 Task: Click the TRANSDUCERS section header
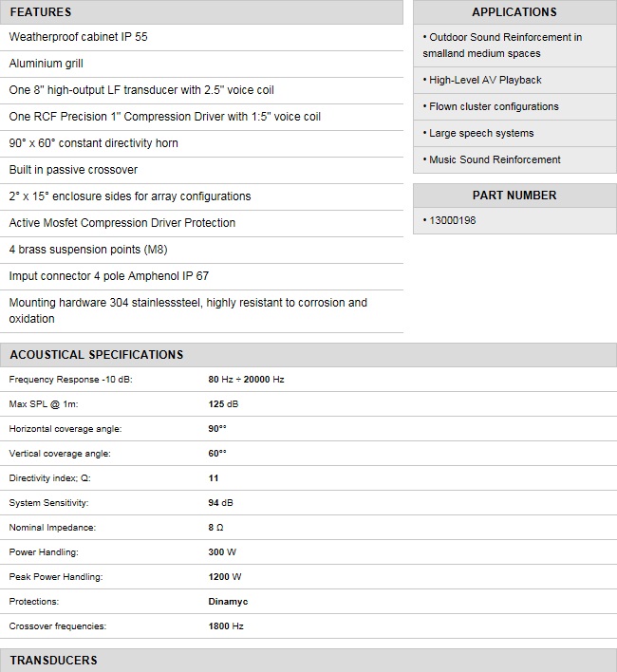[54, 661]
